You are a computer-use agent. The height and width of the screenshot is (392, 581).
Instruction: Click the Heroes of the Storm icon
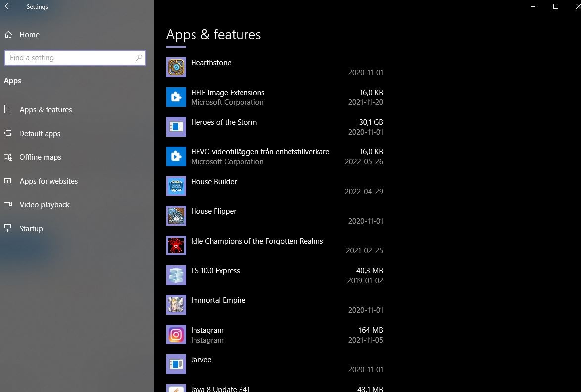(176, 127)
